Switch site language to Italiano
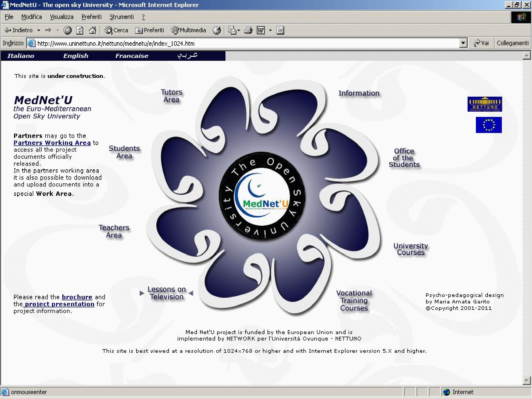 (21, 56)
